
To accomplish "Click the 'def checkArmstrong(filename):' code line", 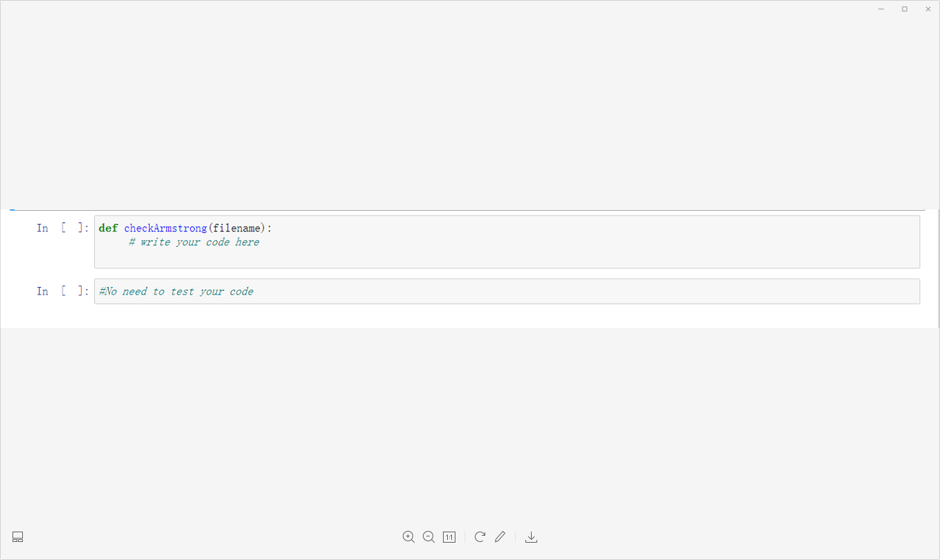I will click(186, 228).
